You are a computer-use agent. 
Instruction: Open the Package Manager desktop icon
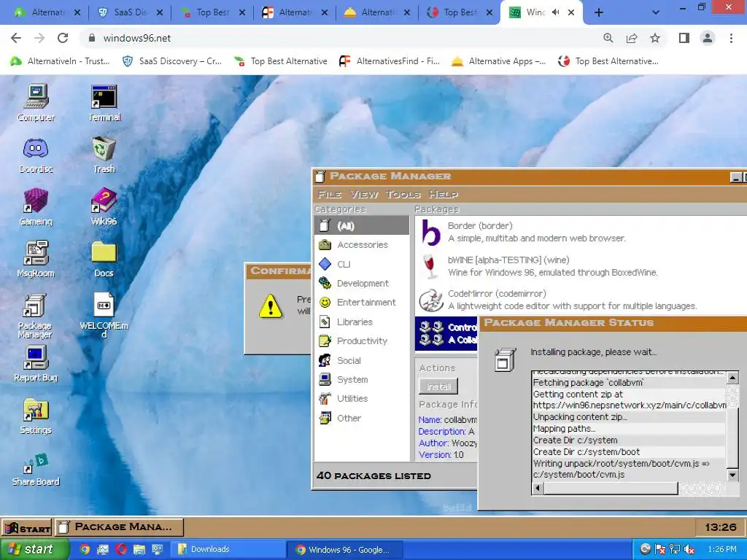point(35,315)
